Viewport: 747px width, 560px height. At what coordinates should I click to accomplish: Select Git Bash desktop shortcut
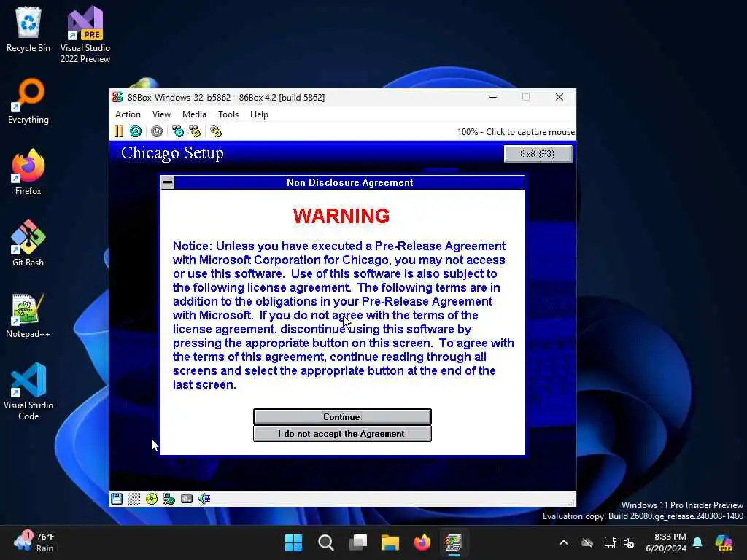[x=28, y=244]
